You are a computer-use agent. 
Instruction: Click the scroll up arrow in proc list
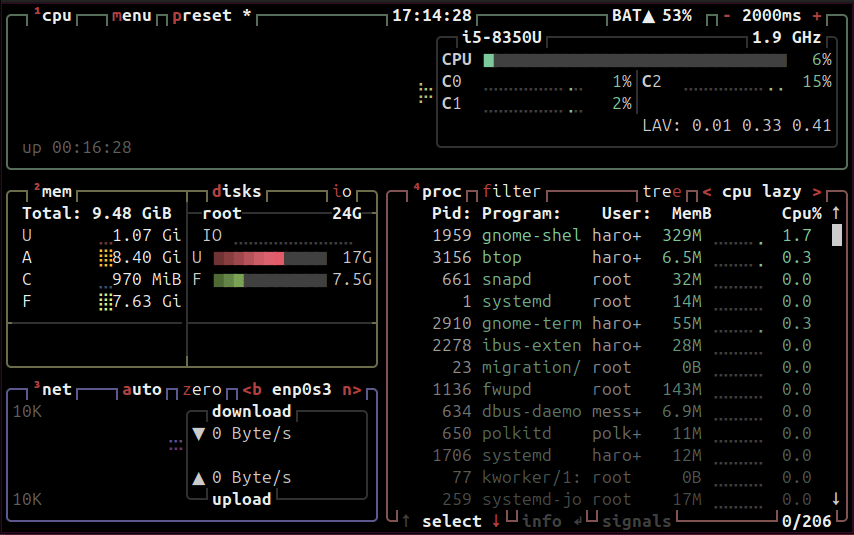coord(836,214)
